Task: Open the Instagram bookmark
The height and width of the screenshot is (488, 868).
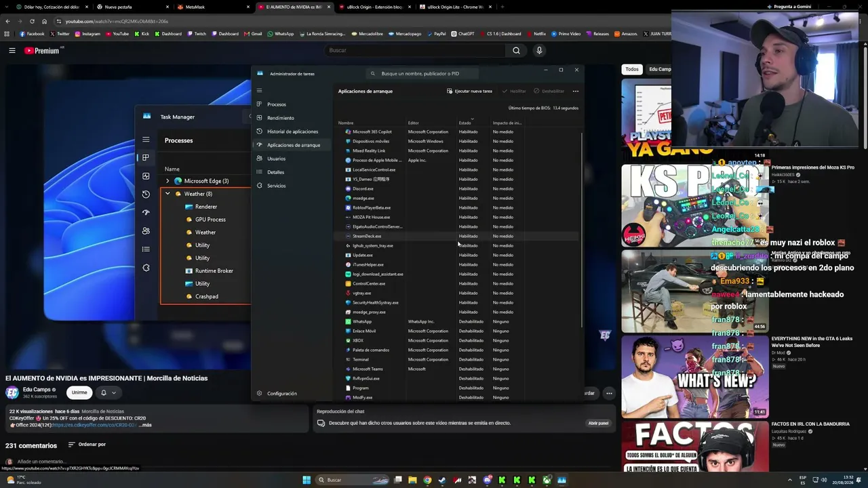Action: point(87,34)
